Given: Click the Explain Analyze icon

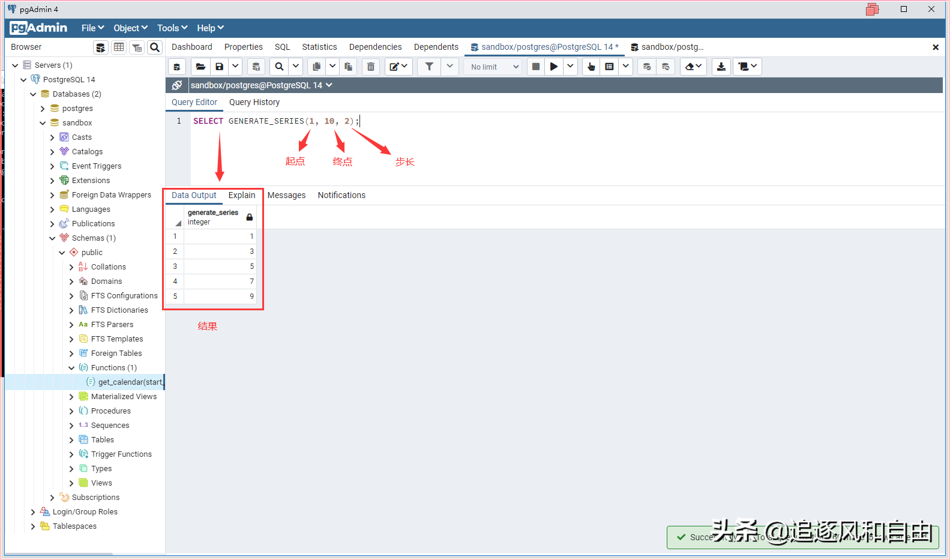Looking at the screenshot, I should coord(609,67).
